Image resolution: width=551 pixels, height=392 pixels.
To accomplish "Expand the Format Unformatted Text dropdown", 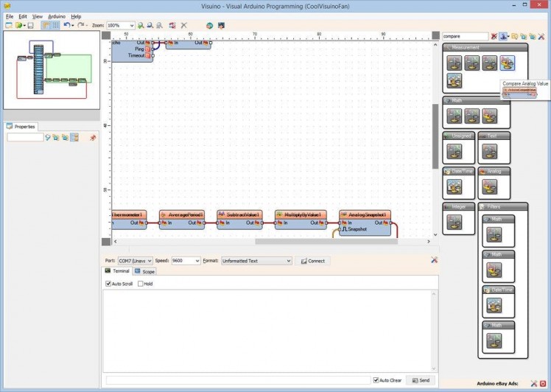I will 256,261.
